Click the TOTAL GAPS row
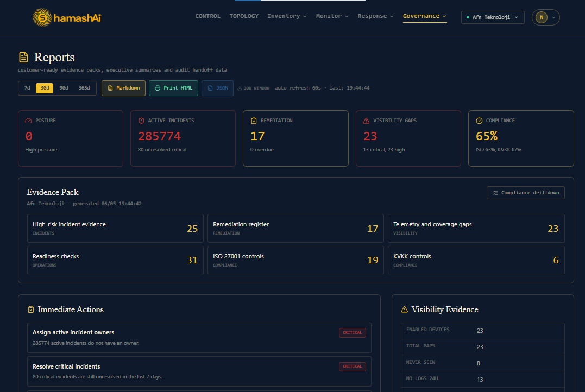Viewport: 585px width, 392px height. pyautogui.click(x=482, y=347)
